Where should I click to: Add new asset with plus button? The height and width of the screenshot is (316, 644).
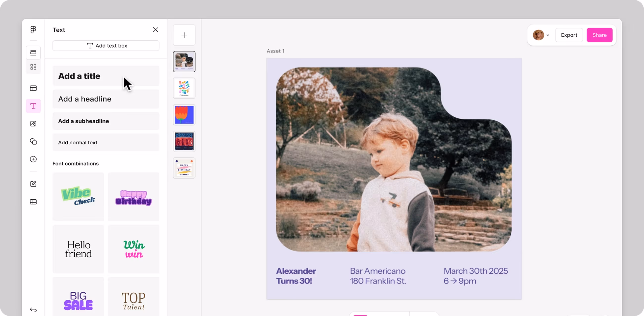184,35
